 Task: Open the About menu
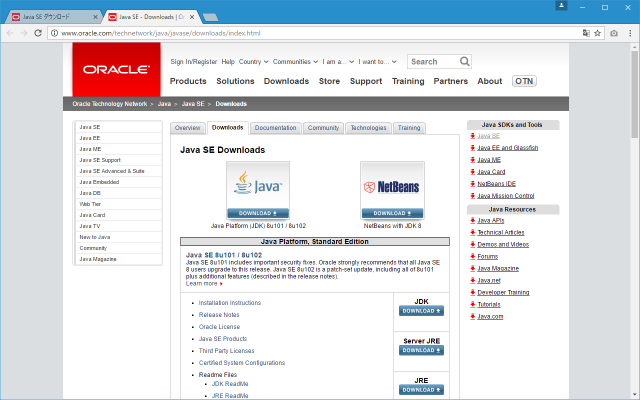489,81
